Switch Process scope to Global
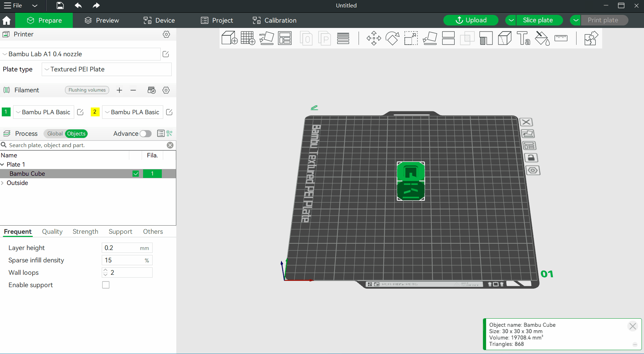Viewport: 644px width, 354px height. [x=55, y=134]
